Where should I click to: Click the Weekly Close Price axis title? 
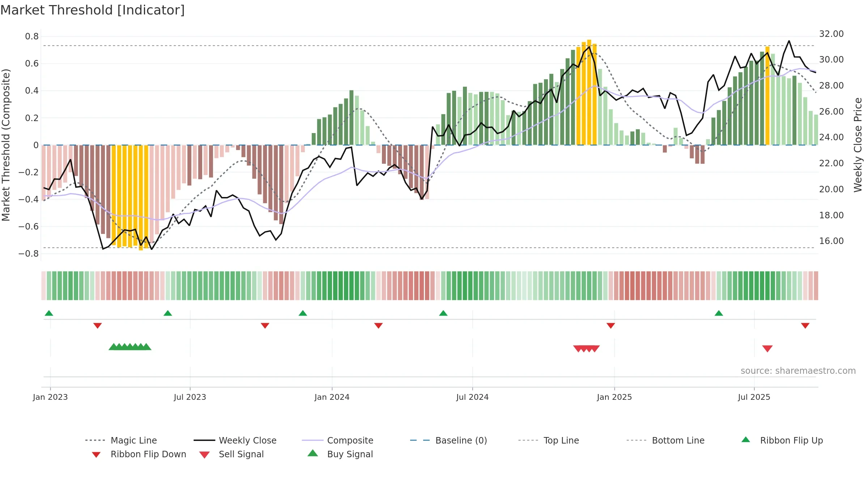pyautogui.click(x=858, y=145)
